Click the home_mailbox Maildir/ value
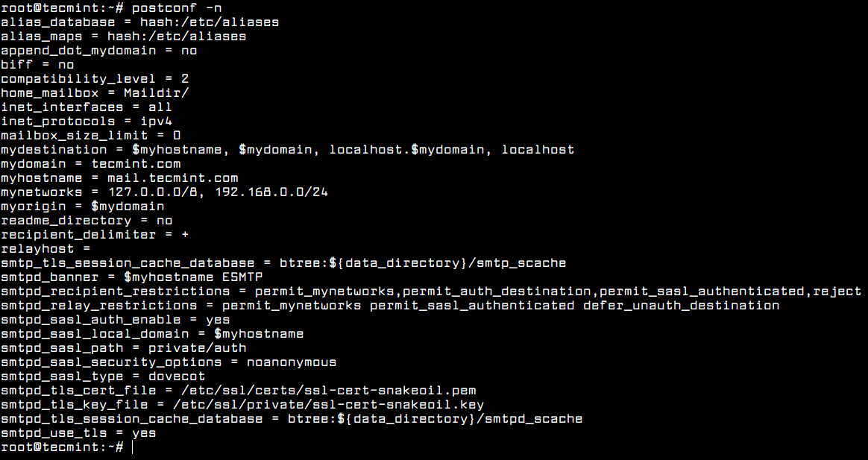Screen dimensions: 868x460 point(156,93)
